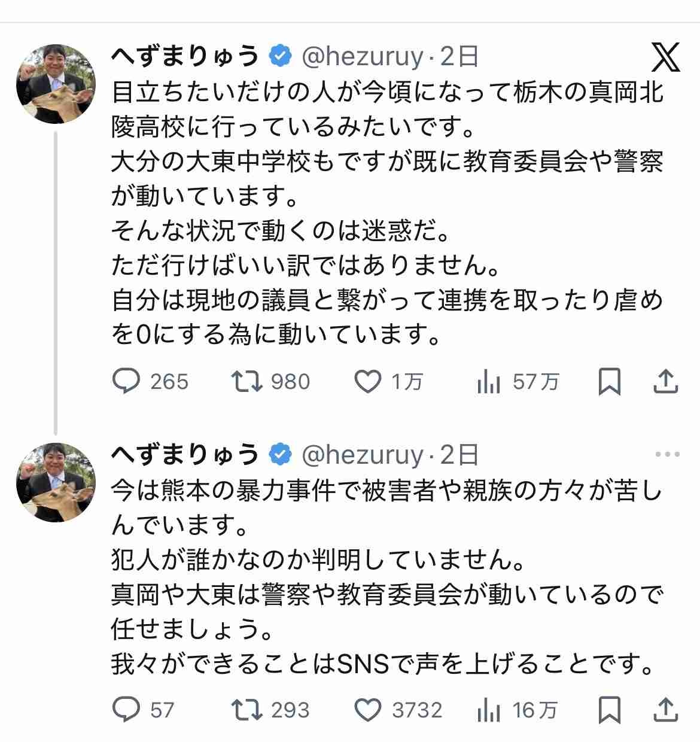Viewport: 700px width, 742px height.
Task: Share the second tweet
Action: pyautogui.click(x=665, y=710)
